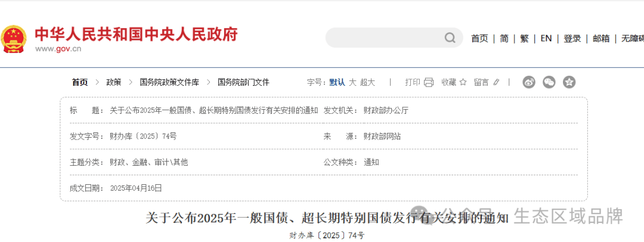
Task: Click the 留言 comment label
Action: [481, 82]
